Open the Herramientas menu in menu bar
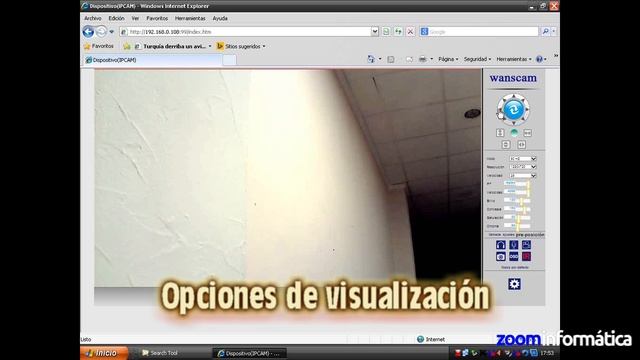The width and height of the screenshot is (640, 360). coord(190,18)
